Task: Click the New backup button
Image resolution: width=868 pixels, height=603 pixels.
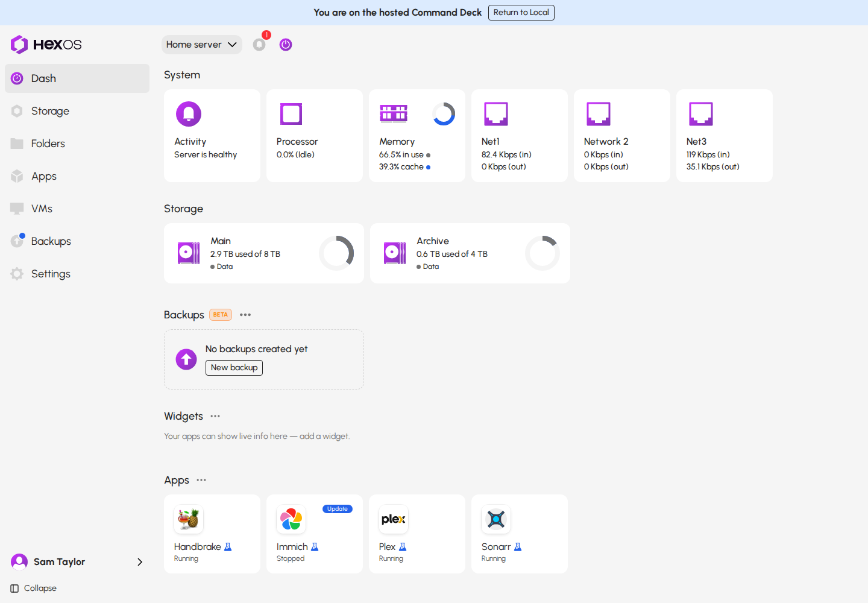Action: point(234,368)
